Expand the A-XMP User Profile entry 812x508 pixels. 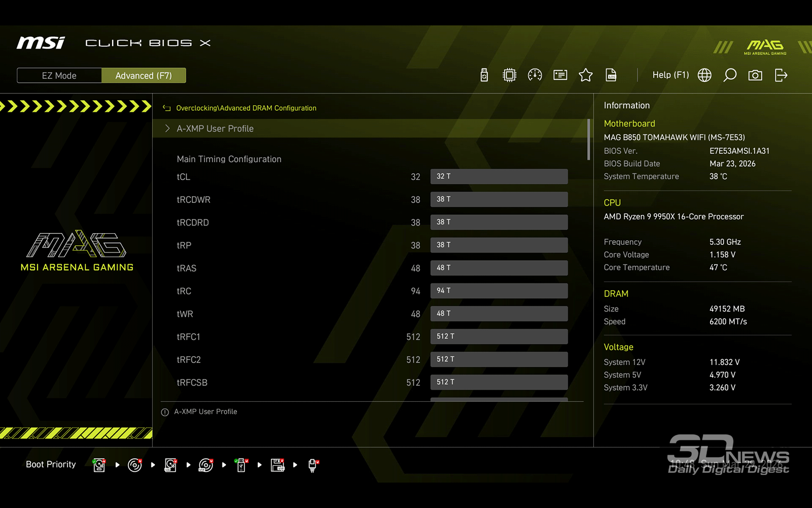(215, 129)
